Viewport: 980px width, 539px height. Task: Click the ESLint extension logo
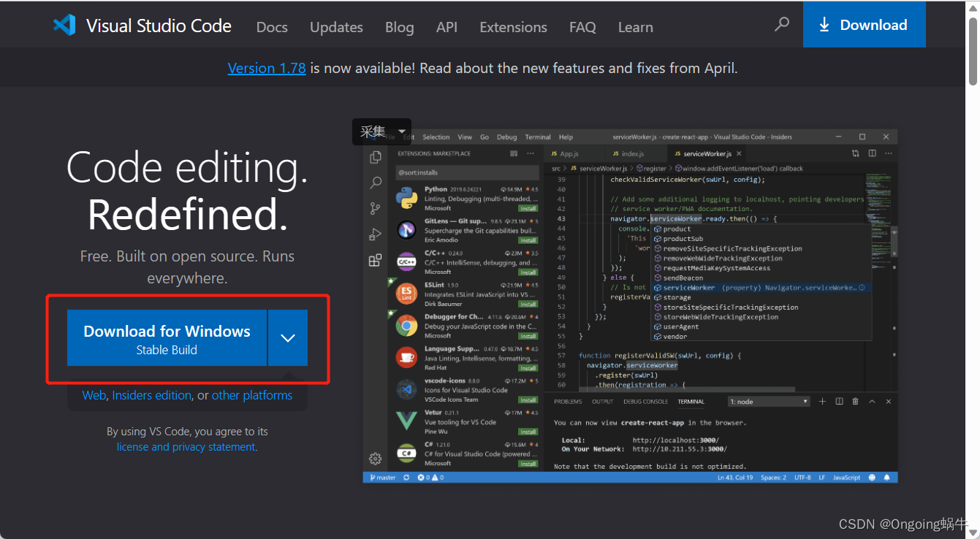pyautogui.click(x=406, y=294)
